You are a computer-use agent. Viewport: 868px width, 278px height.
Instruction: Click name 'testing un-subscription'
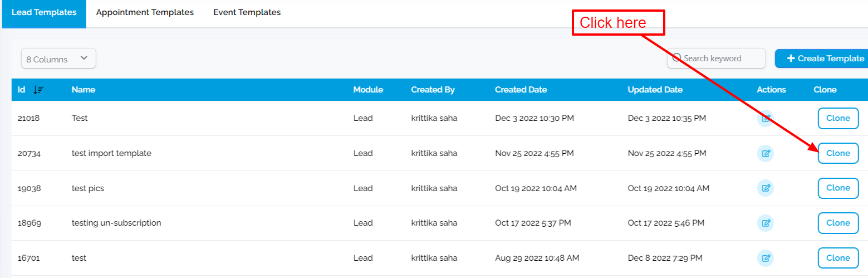click(x=116, y=223)
